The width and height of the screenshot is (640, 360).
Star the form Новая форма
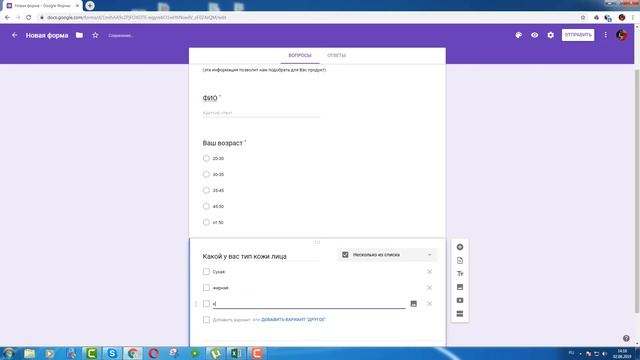pyautogui.click(x=95, y=35)
